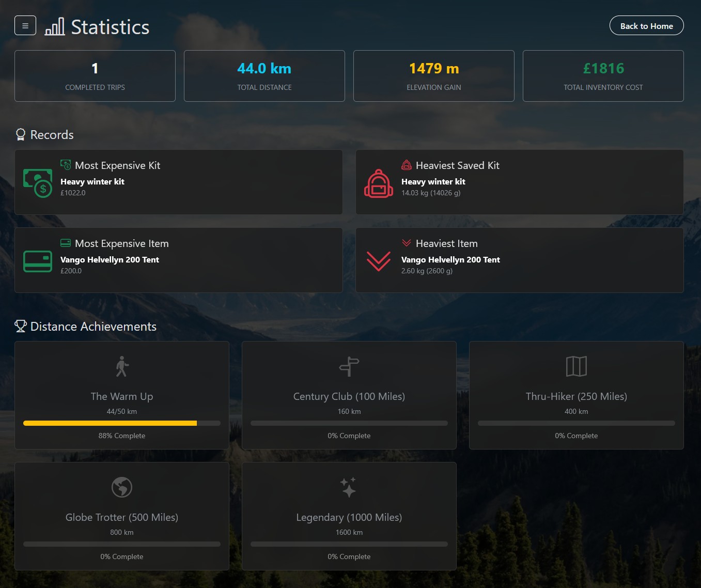Select the sparkles icon on Legendary card
701x588 pixels.
coord(349,487)
